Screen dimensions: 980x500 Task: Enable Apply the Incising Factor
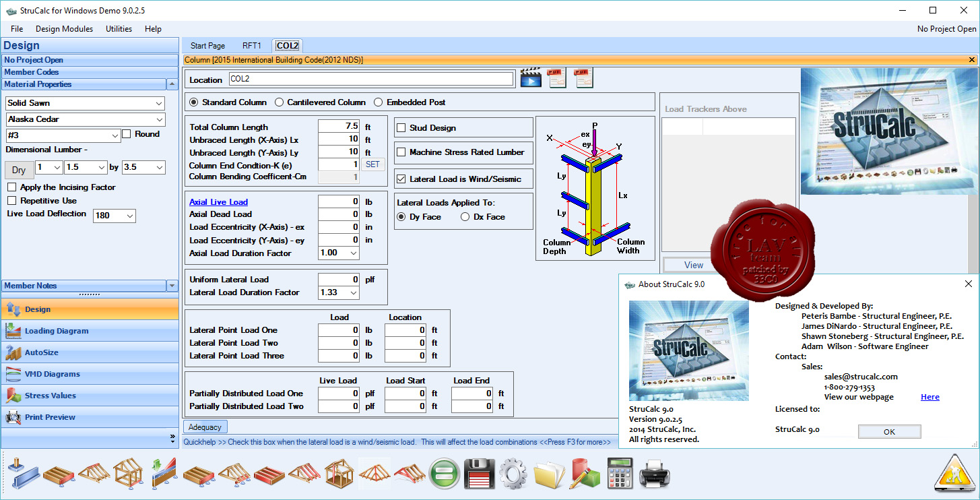(11, 187)
